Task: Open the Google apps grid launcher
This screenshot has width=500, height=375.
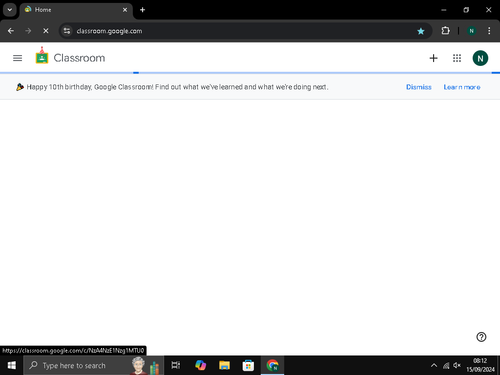Action: click(x=457, y=58)
